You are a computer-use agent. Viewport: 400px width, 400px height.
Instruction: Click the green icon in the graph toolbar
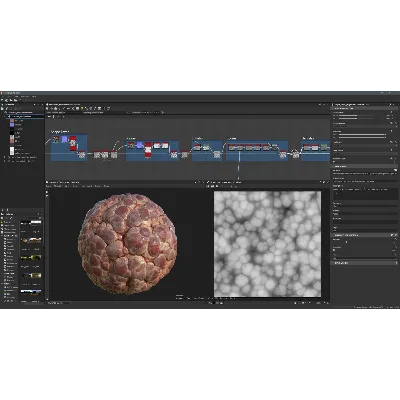point(82,108)
